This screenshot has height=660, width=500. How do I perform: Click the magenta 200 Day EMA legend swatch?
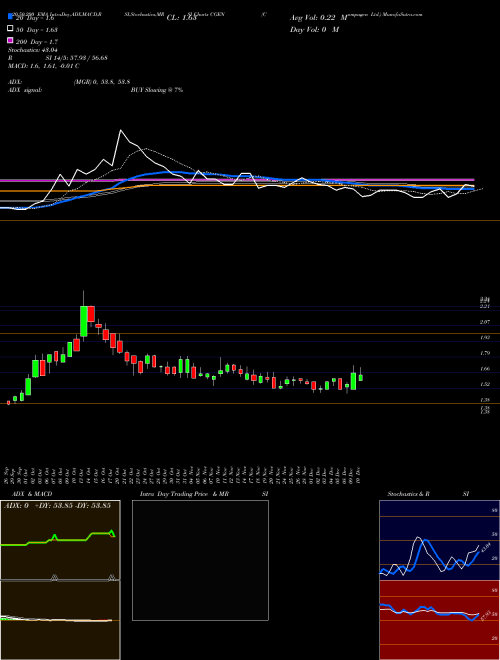coord(10,41)
